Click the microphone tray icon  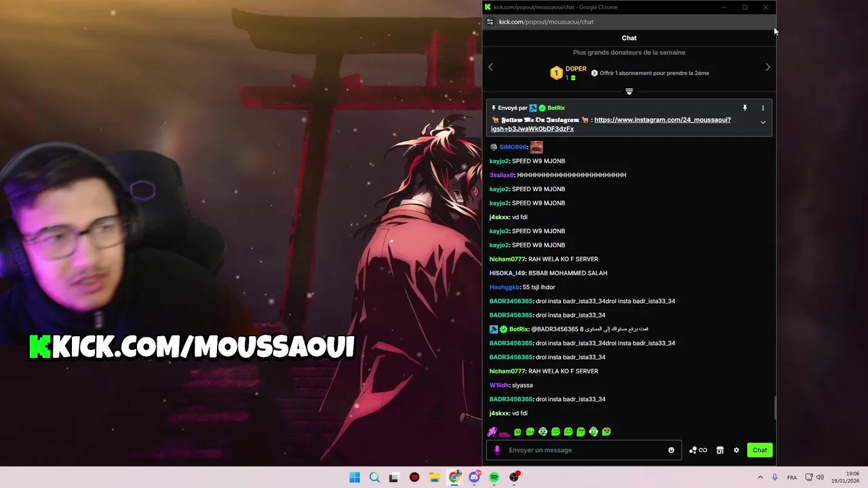[775, 478]
